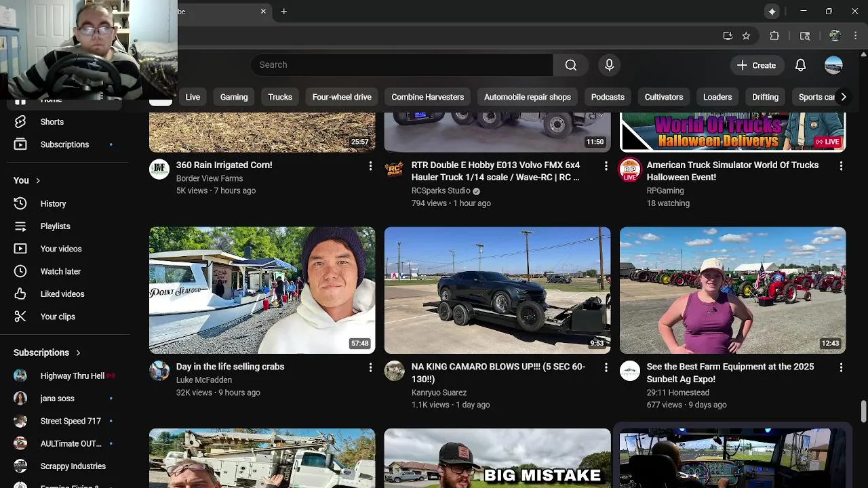868x488 pixels.
Task: Open the Scrappy Industries subscription
Action: (x=64, y=466)
